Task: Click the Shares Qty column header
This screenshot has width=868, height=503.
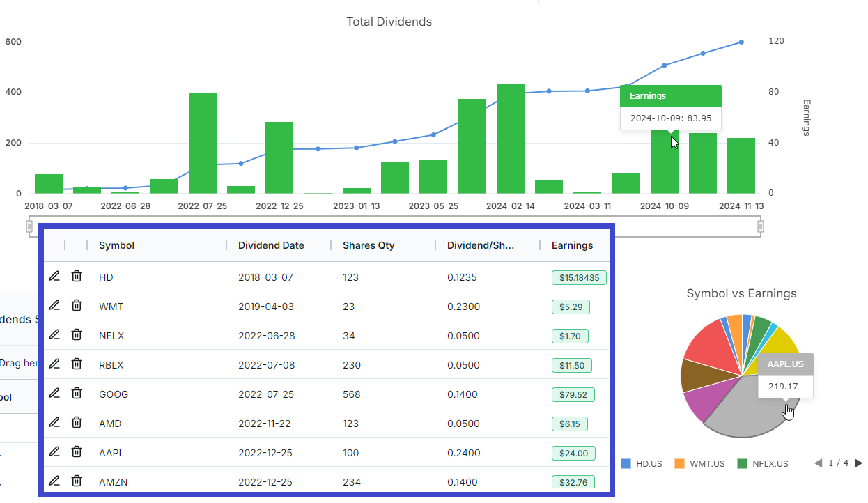Action: click(x=369, y=245)
